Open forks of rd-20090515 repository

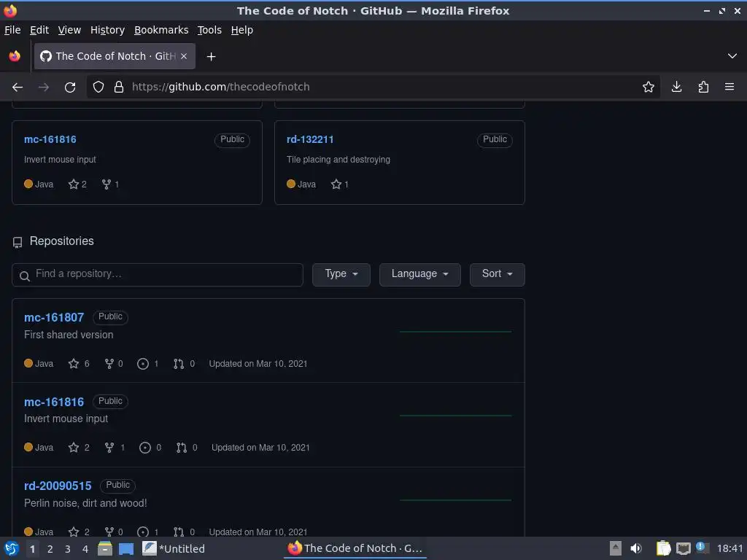coord(114,532)
